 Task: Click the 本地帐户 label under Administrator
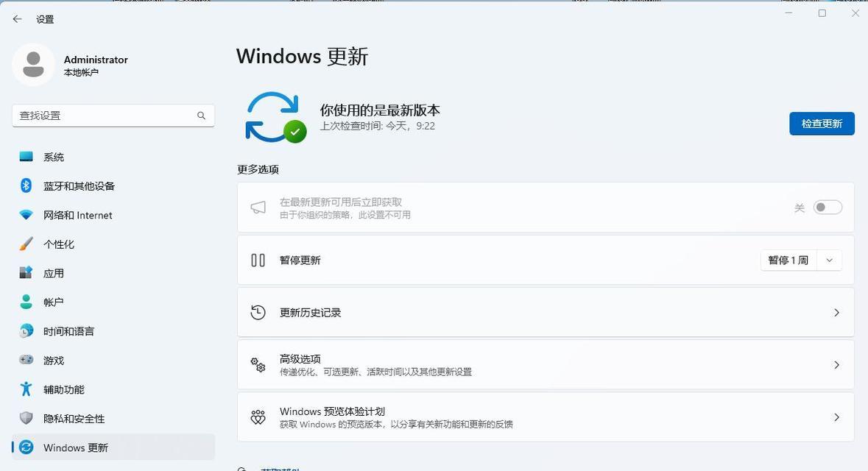click(x=81, y=73)
